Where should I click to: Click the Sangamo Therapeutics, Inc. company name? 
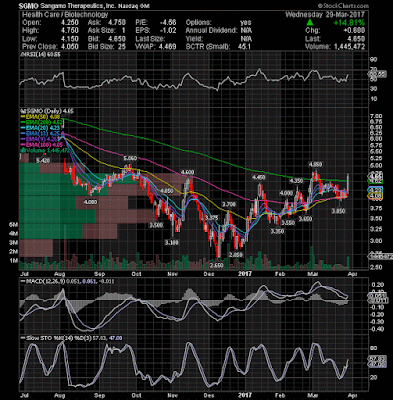tap(79, 6)
